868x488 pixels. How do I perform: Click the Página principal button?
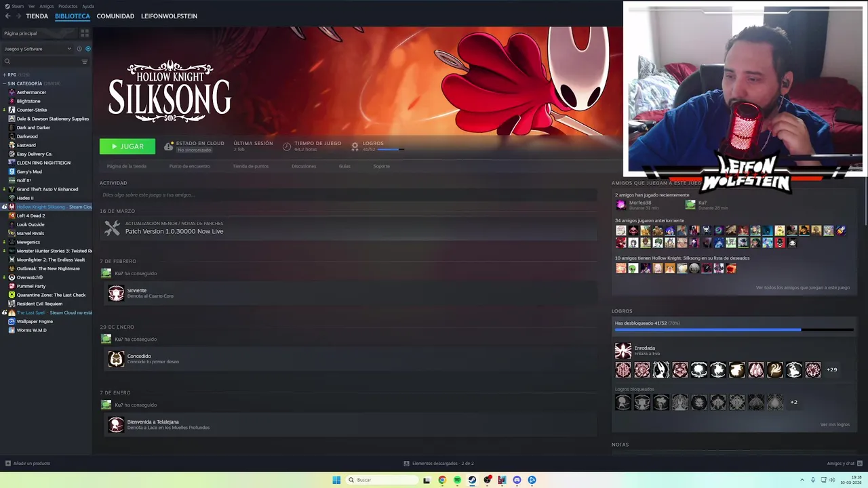point(40,33)
